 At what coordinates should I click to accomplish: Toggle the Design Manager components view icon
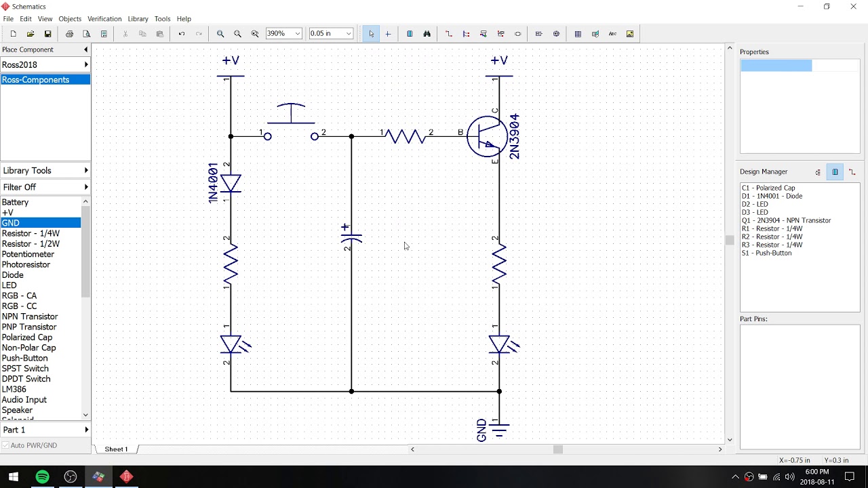click(x=835, y=172)
